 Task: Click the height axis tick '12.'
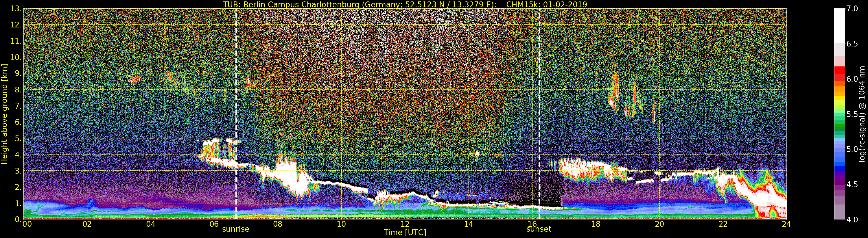16,25
